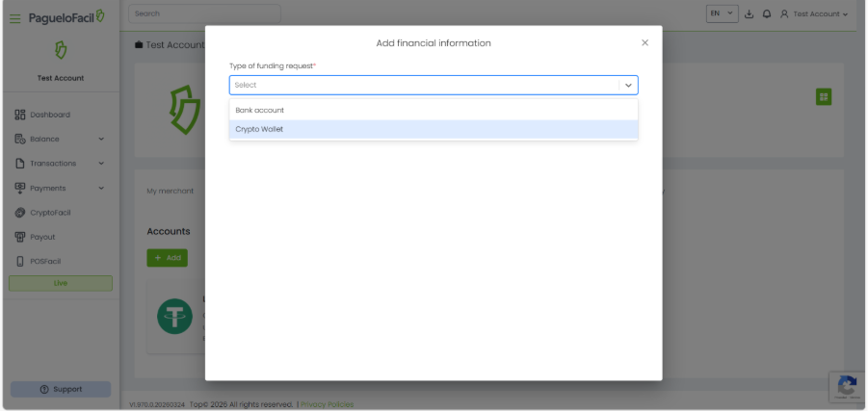Click the Dashboard sidebar icon
868x411 pixels.
(x=20, y=115)
